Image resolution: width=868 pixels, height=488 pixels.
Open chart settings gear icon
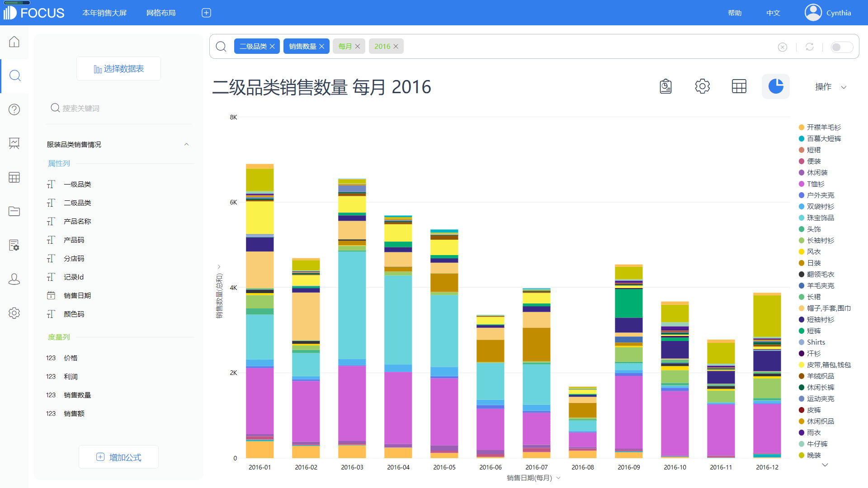702,86
